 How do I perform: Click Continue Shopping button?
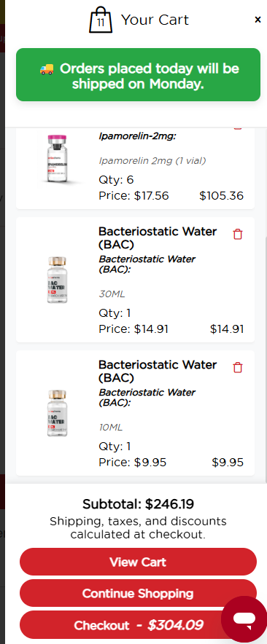[138, 593]
